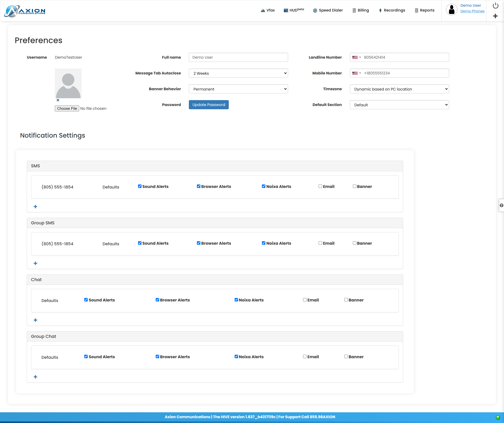Image resolution: width=504 pixels, height=423 pixels.
Task: Uncheck Chat Sound Alerts checkbox
Action: click(x=86, y=300)
